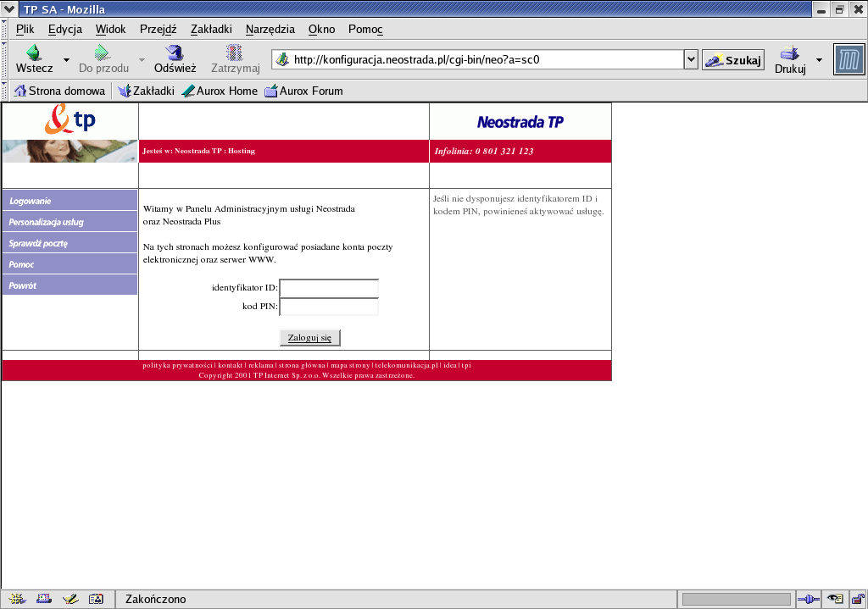Viewport: 868px width, 609px height.
Task: Open the window menu at title bar left
Action: click(9, 8)
